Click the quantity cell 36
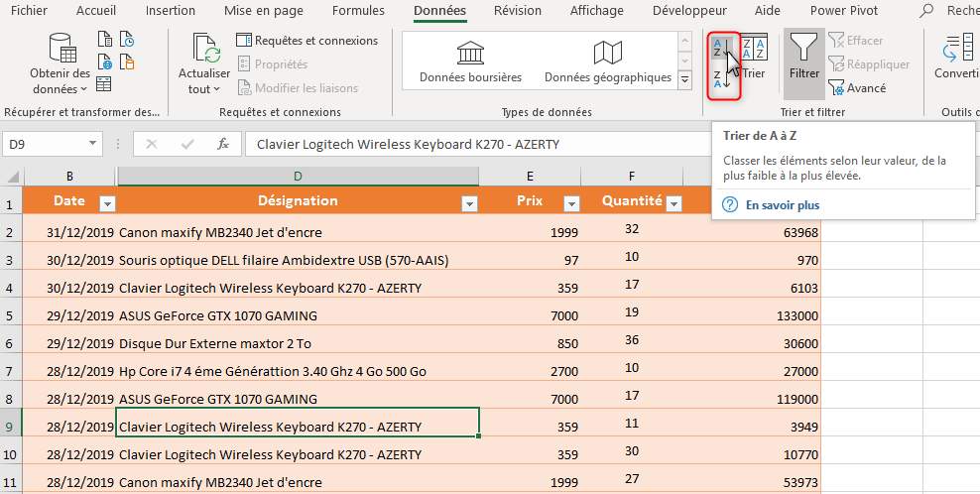Screen dimensions: 980x494 632,339
